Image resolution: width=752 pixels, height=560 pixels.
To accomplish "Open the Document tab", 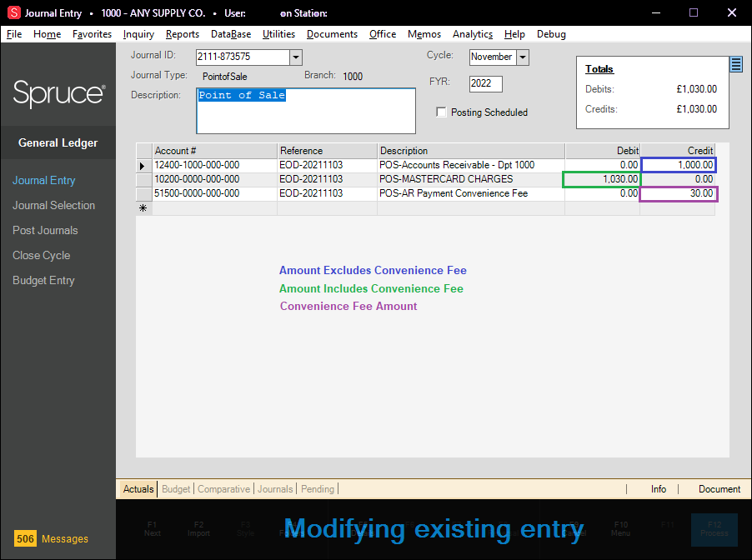I will click(719, 489).
